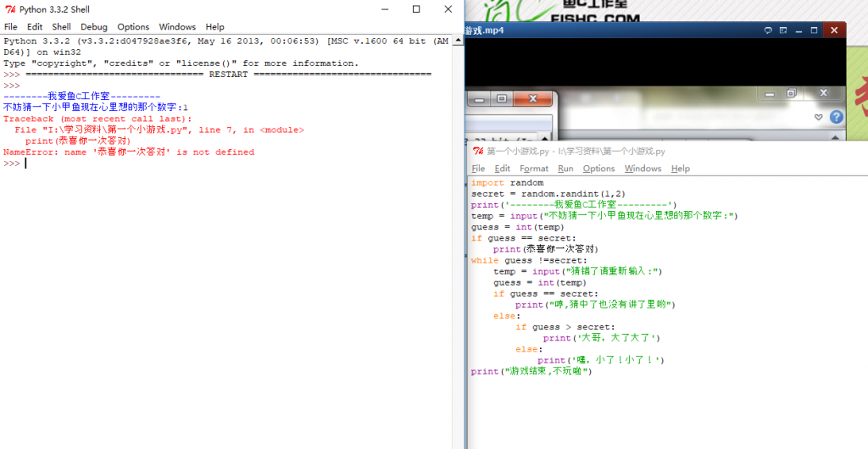
Task: Click the 'import random' line in the editor
Action: tap(507, 182)
